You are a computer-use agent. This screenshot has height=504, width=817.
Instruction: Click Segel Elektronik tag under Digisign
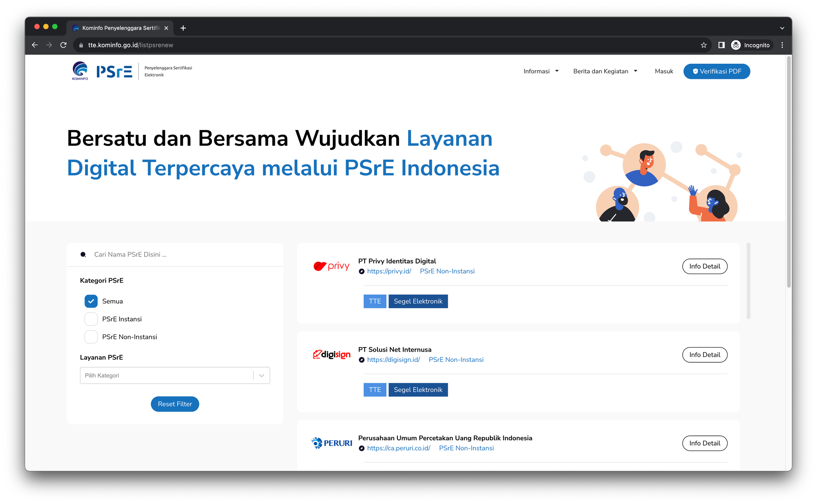pyautogui.click(x=418, y=390)
